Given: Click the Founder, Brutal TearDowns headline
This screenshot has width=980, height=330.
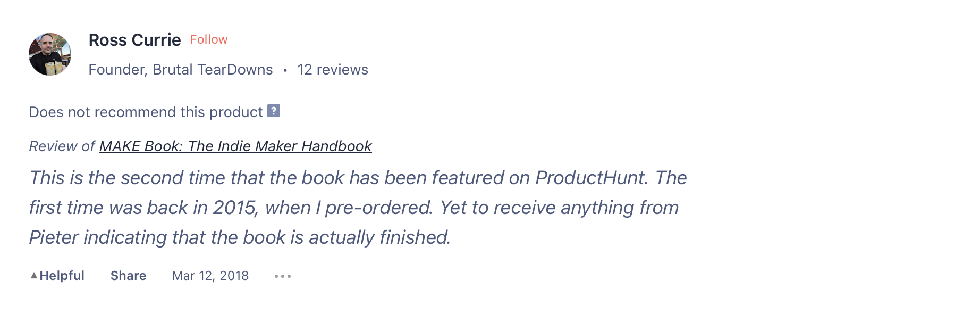Looking at the screenshot, I should (x=181, y=70).
